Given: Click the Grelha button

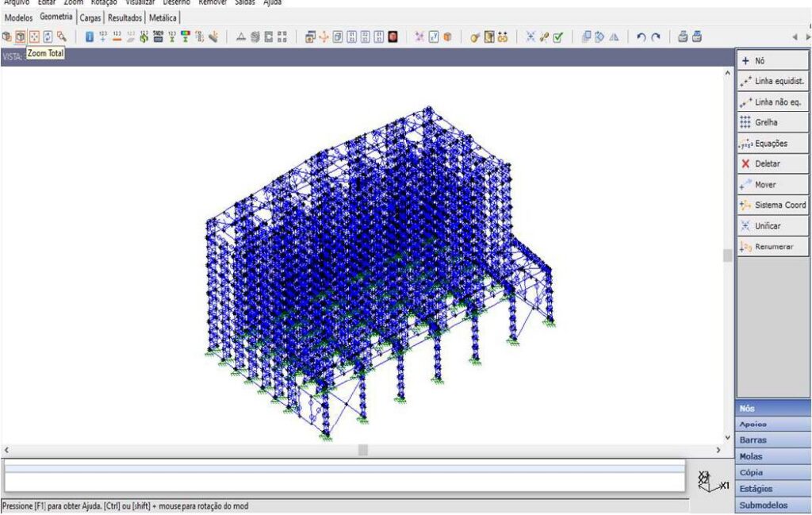Looking at the screenshot, I should pos(772,122).
